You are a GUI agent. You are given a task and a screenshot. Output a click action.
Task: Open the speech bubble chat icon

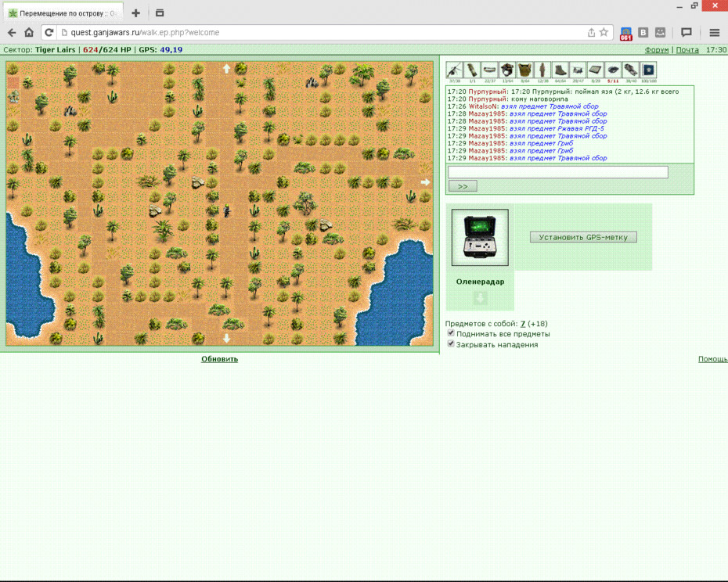[x=687, y=33]
